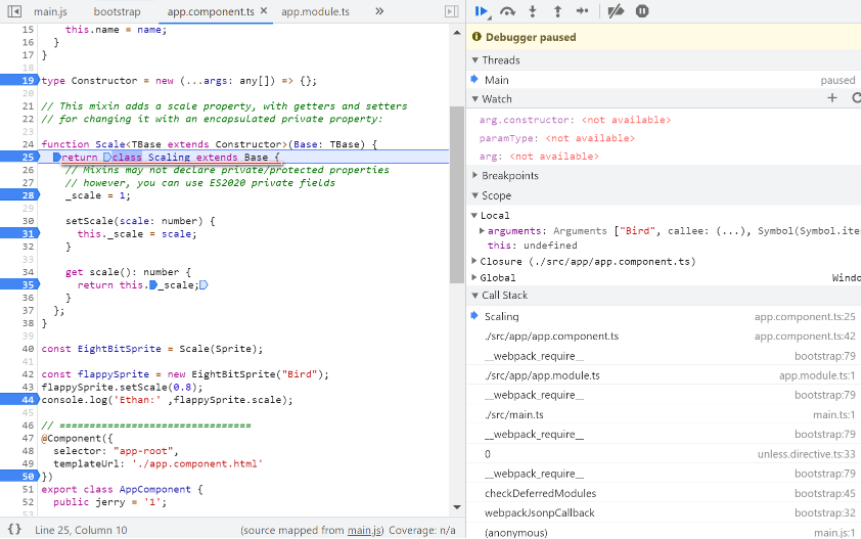861x539 pixels.
Task: Open the app.module.ts tab
Action: tap(316, 11)
